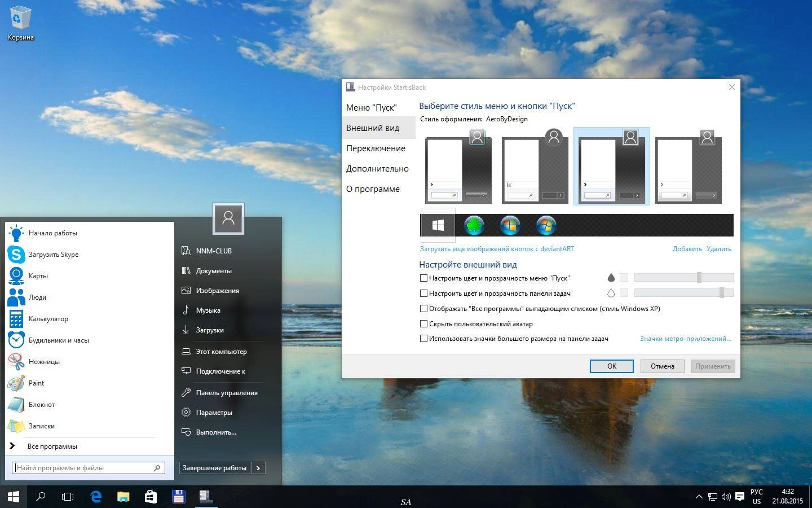Open the taskbar search magnifier
Screen dimensions: 812x508
pyautogui.click(x=41, y=497)
